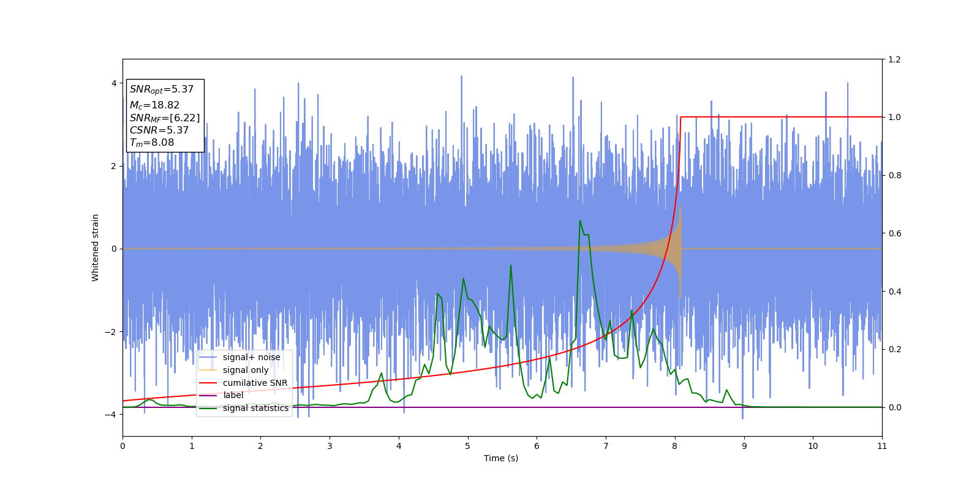This screenshot has height=490, width=980.
Task: Click the red line swatch in legend
Action: point(208,383)
